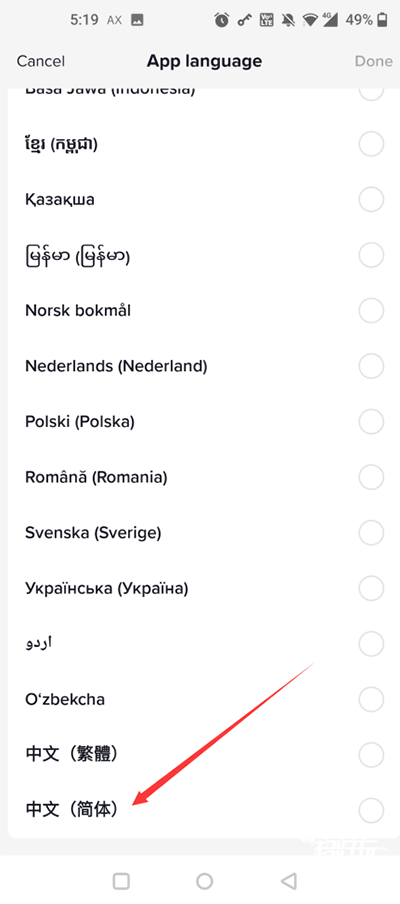The height and width of the screenshot is (904, 400).
Task: Confirm with the Done button
Action: tap(373, 61)
